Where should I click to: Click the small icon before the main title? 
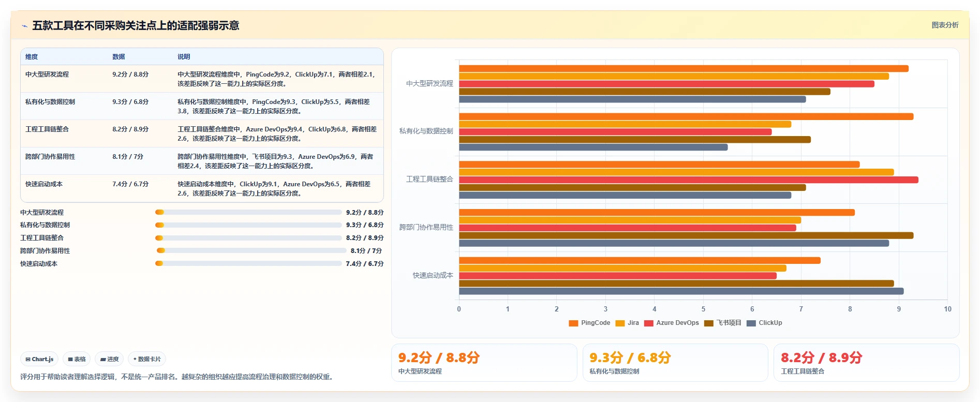(24, 26)
